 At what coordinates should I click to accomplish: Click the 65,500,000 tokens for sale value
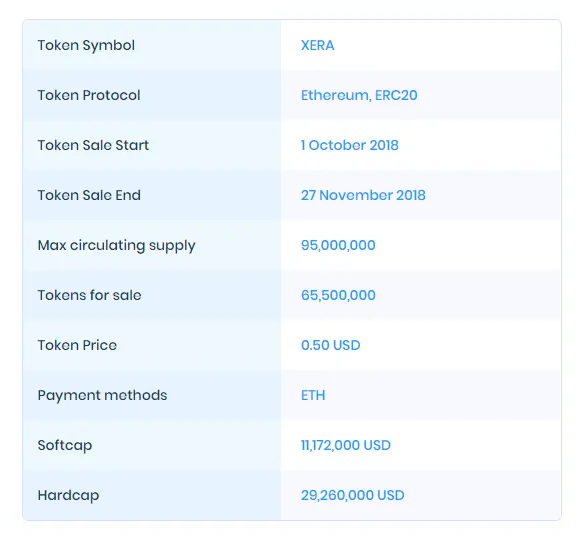[x=338, y=295]
